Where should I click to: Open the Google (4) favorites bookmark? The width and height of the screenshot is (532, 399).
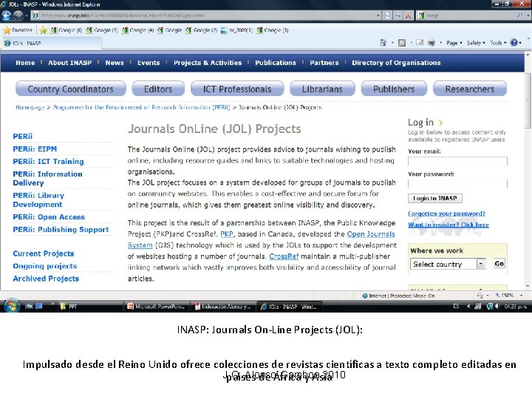coord(137,30)
